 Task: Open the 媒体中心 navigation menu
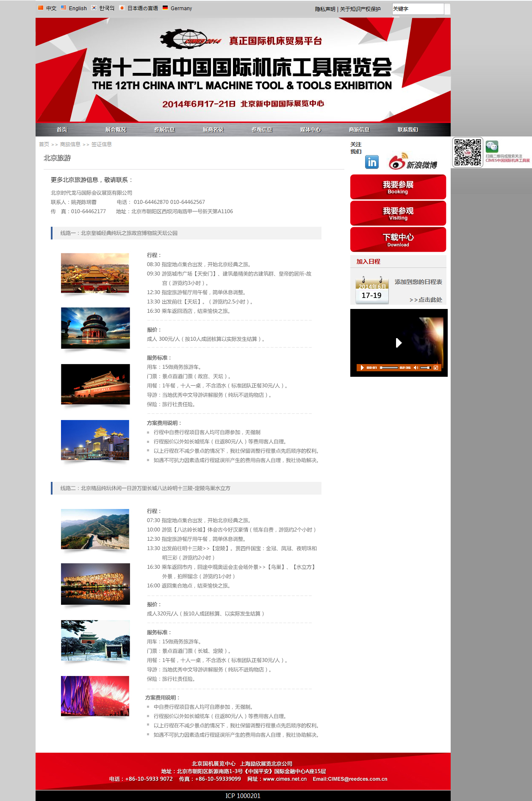pyautogui.click(x=310, y=130)
